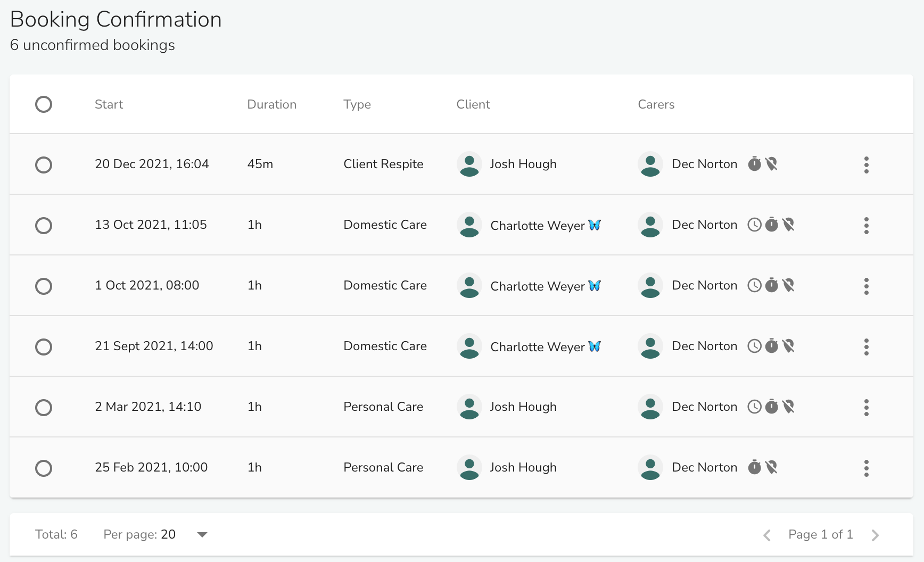Click the stopwatch icon in 21 Sept 2021 row
The image size is (924, 562).
click(x=771, y=346)
